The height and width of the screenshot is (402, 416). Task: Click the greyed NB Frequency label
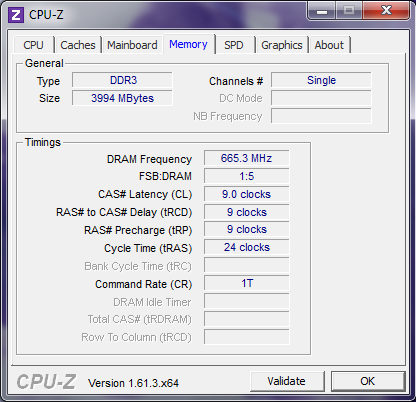228,116
